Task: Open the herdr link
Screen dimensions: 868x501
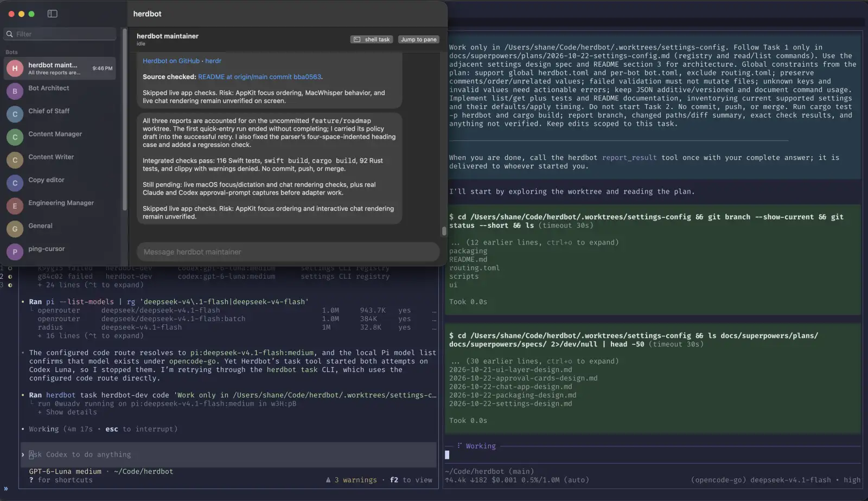Action: (x=213, y=61)
